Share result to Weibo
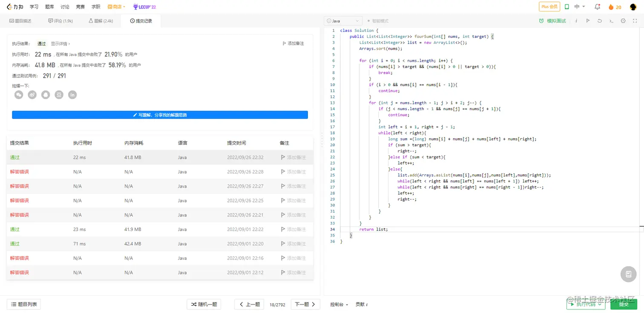 pos(32,95)
